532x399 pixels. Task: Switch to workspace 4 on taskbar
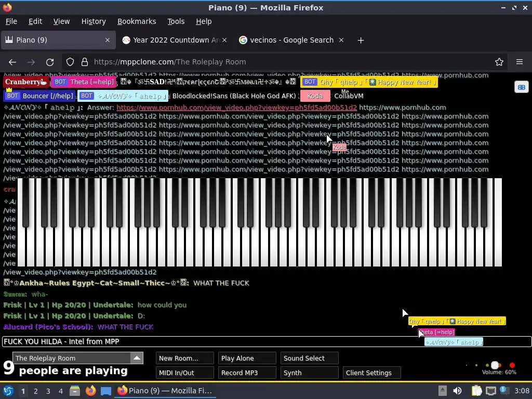(61, 391)
